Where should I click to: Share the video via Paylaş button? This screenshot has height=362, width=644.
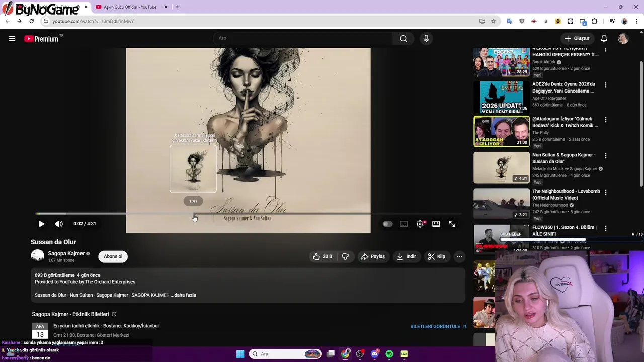(373, 256)
